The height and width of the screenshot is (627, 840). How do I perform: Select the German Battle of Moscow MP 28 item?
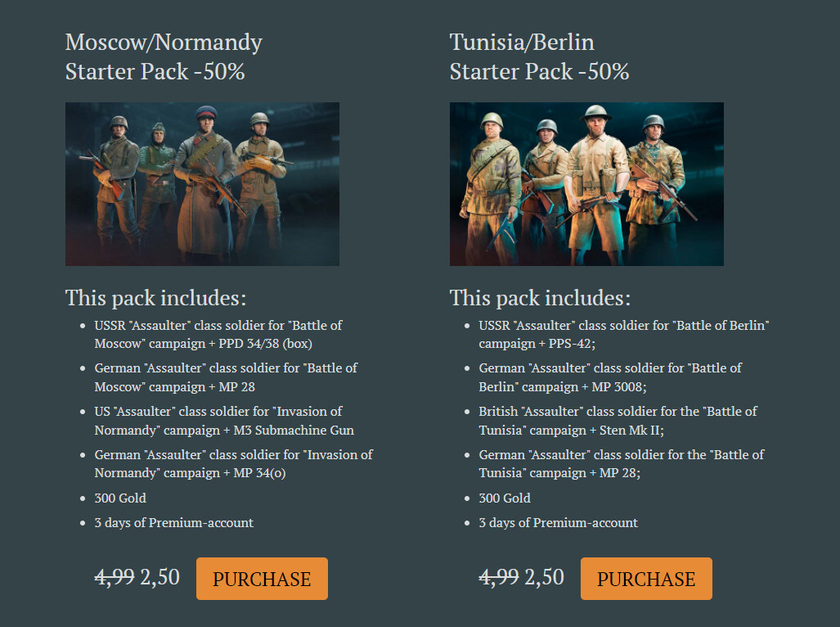click(226, 377)
